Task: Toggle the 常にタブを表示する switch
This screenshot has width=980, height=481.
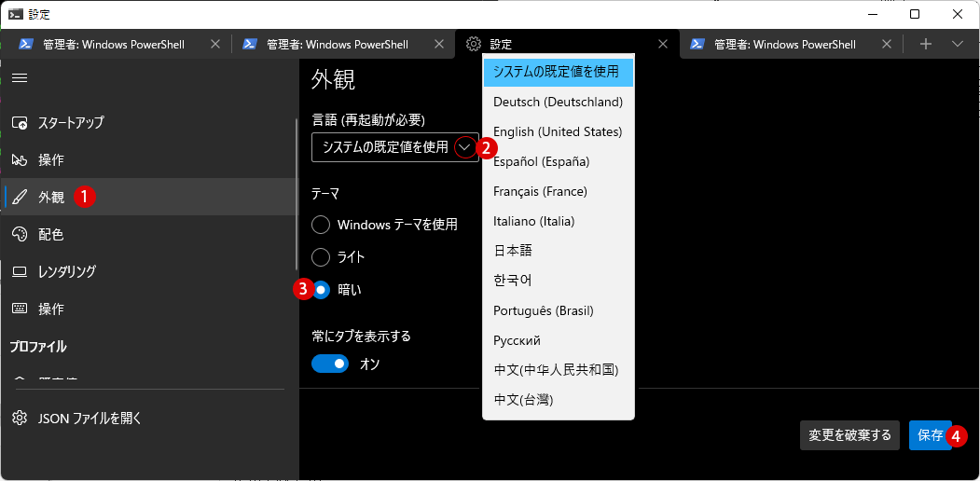Action: 330,364
